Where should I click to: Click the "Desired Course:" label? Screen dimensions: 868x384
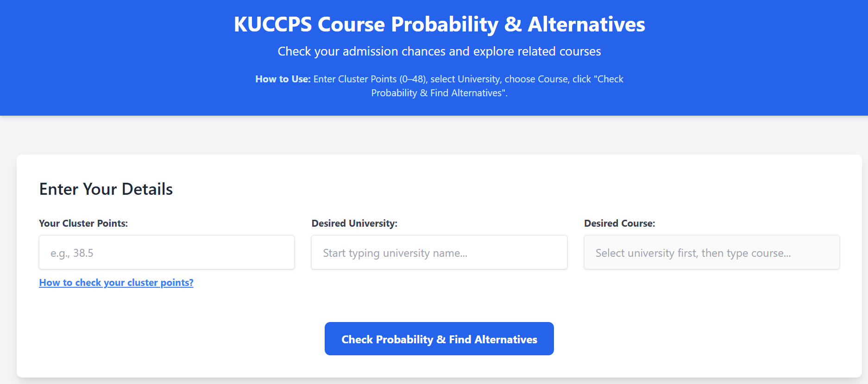[x=619, y=223]
